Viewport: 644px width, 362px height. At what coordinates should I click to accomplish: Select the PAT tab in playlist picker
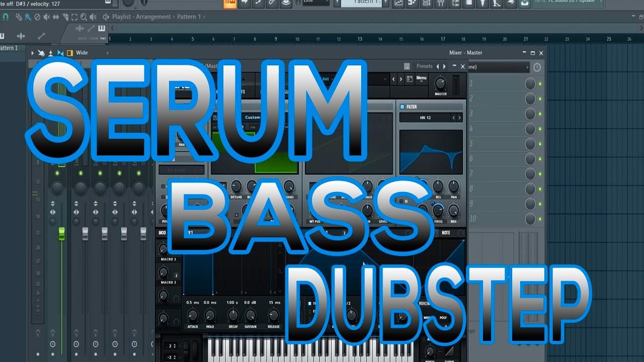103,38
